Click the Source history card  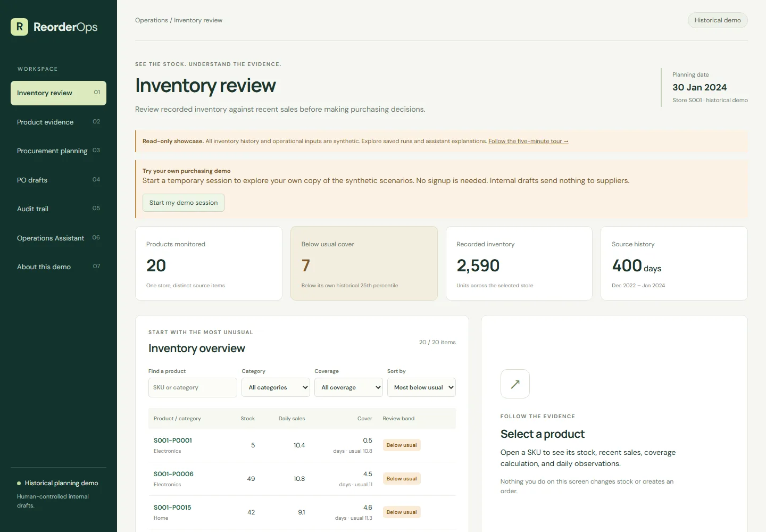point(674,263)
